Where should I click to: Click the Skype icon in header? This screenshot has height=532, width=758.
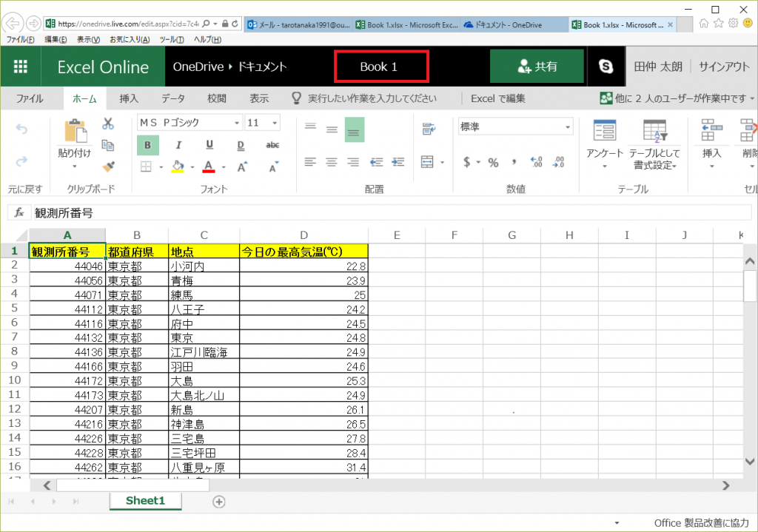(606, 67)
